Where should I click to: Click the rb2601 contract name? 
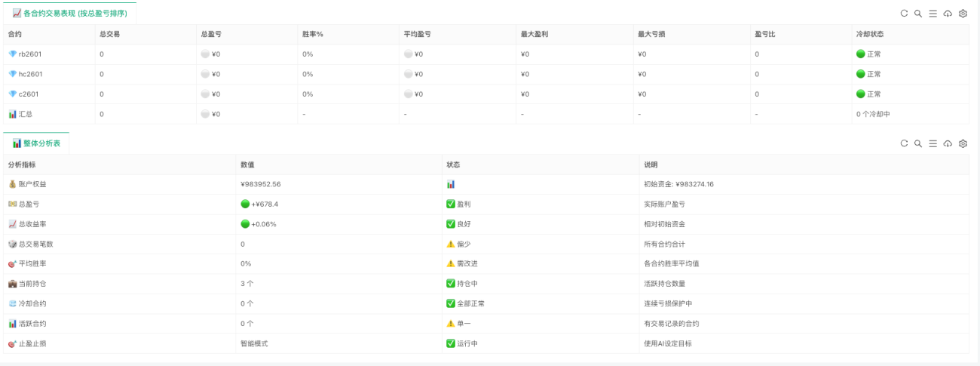[30, 54]
